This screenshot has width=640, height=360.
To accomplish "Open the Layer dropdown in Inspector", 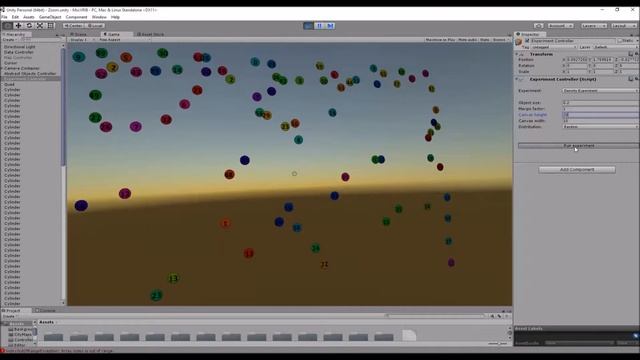I will click(x=616, y=47).
